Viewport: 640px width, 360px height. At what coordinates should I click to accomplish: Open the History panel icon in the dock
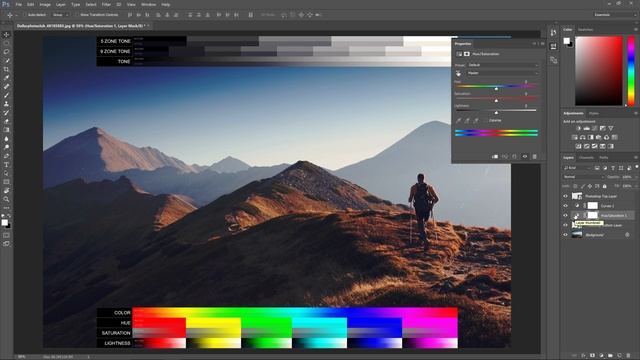[553, 33]
